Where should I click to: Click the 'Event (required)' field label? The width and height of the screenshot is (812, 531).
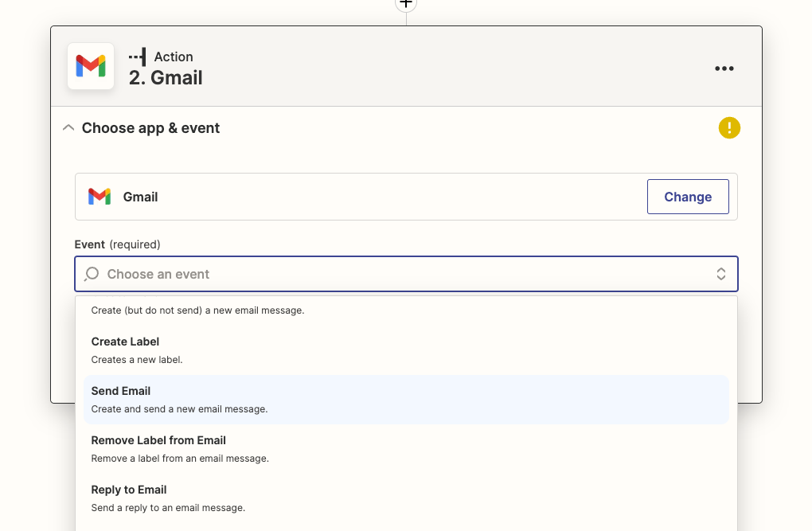tap(118, 244)
